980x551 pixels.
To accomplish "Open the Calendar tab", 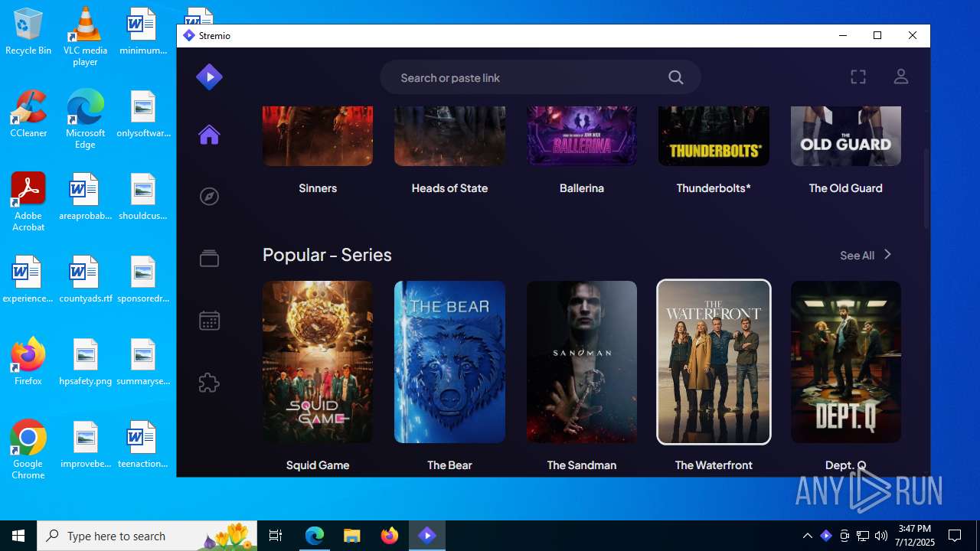I will click(209, 320).
